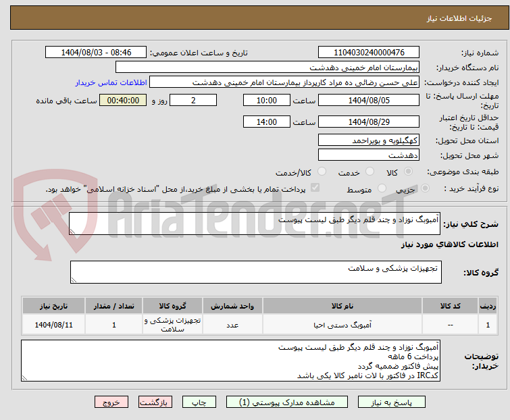Select the کالا/خدمت radio button
Image resolution: width=510 pixels, height=420 pixels.
coord(322,172)
